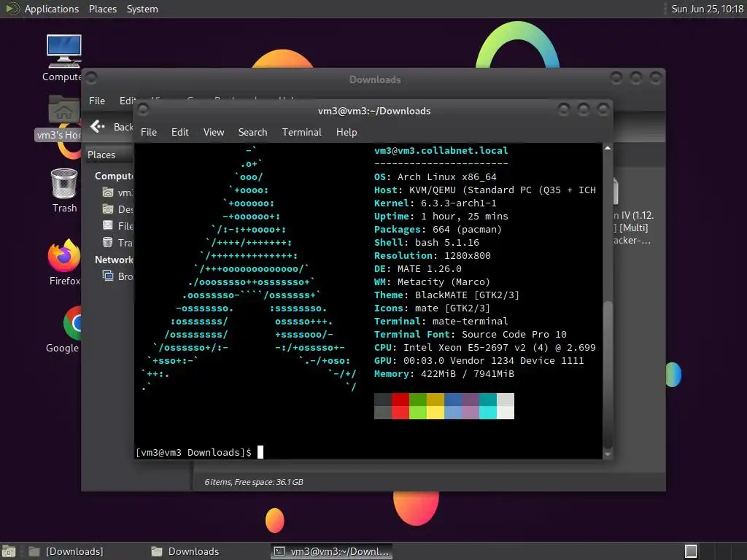This screenshot has height=560, width=747.
Task: Click the 'Network' header in Places sidebar
Action: click(114, 260)
